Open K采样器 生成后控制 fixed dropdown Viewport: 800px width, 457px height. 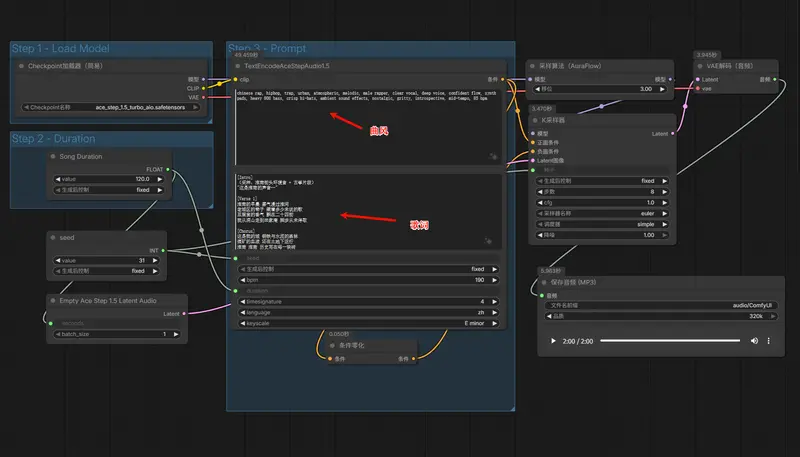coord(602,181)
